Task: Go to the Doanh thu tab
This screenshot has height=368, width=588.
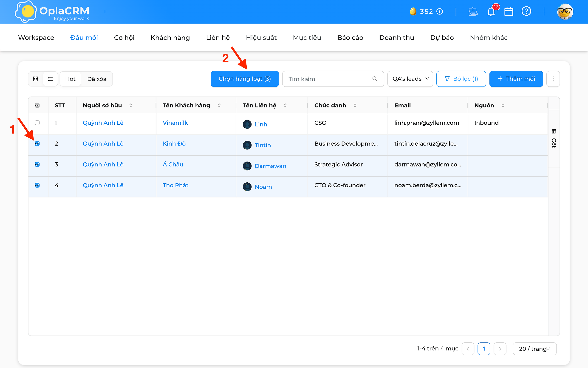Action: 396,38
